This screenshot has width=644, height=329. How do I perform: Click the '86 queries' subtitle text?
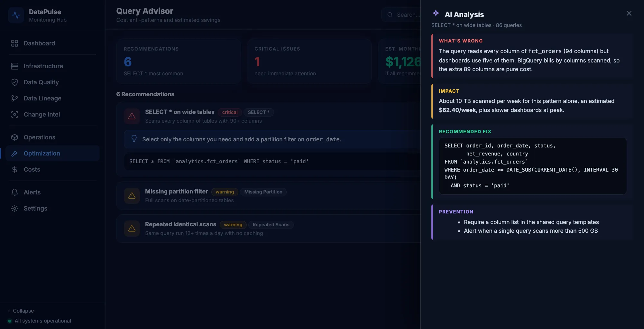click(x=509, y=25)
